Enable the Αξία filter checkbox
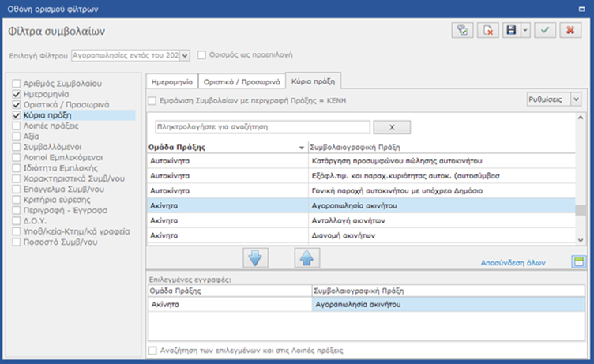The image size is (594, 364). 17,137
